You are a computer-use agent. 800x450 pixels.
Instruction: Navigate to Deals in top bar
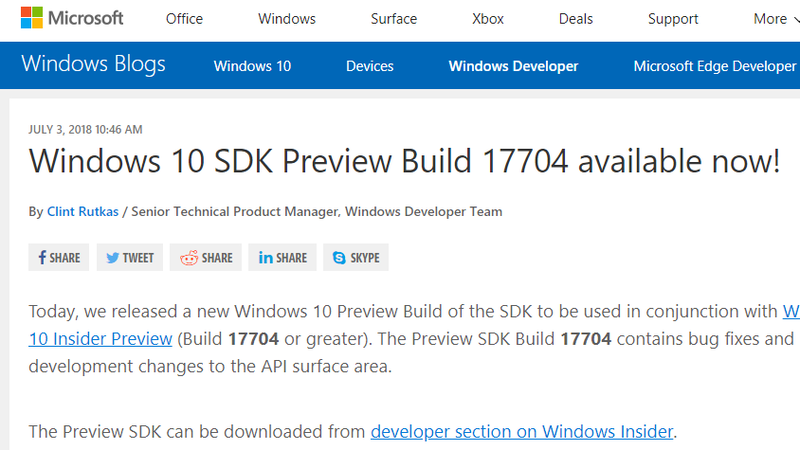point(575,19)
